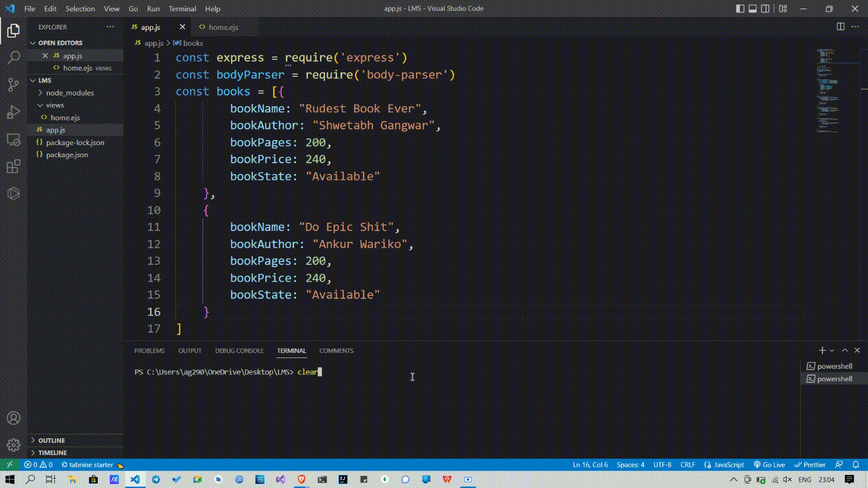Screen dimensions: 868x488
Task: Open the Help menu
Action: click(212, 8)
